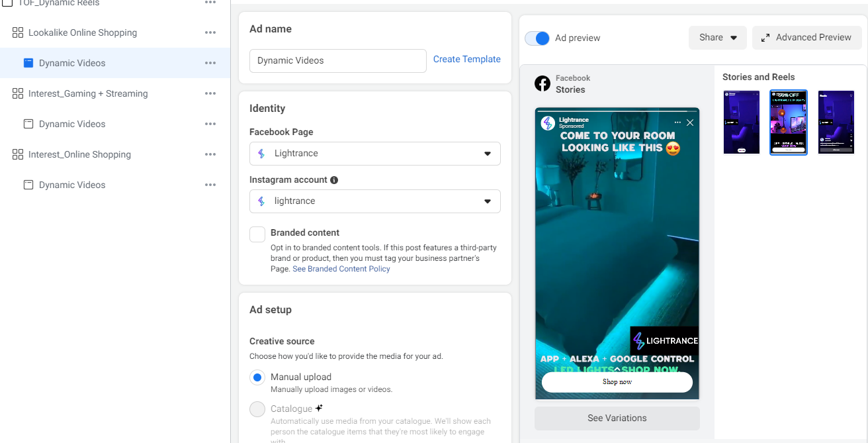Viewport: 868px width, 443px height.
Task: Click Shop now button in story preview
Action: point(617,382)
